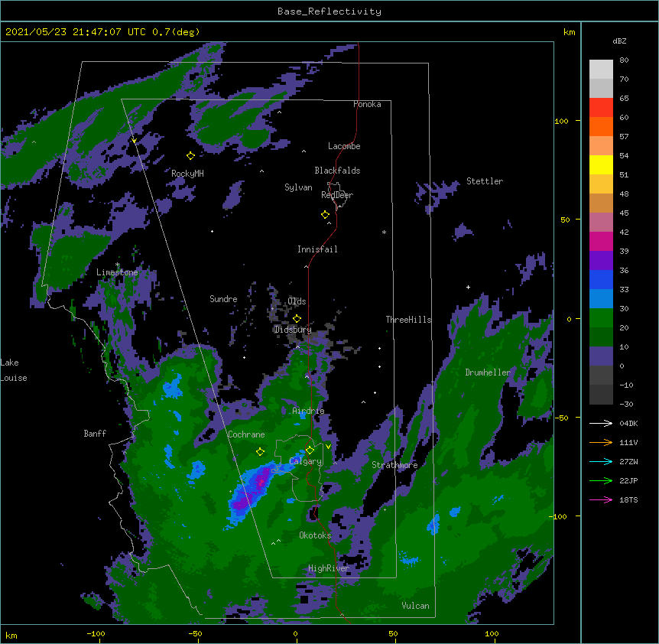Click the Calgary city label
Image resolution: width=659 pixels, height=644 pixels.
pos(306,461)
